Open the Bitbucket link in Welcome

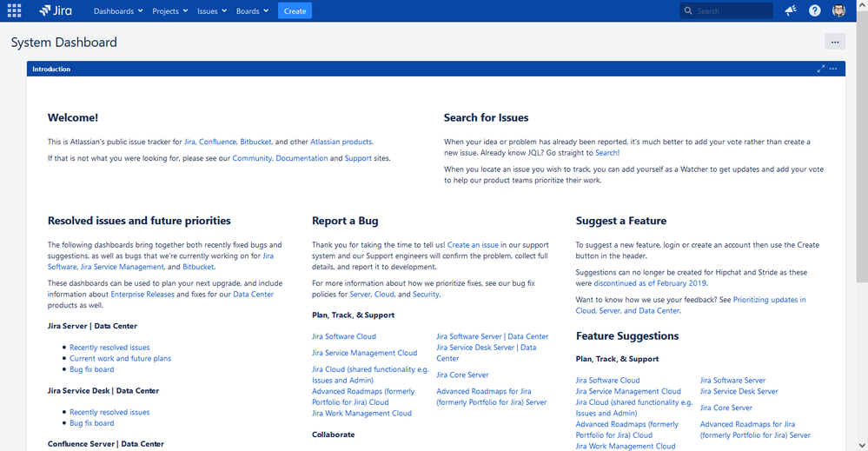click(x=255, y=142)
